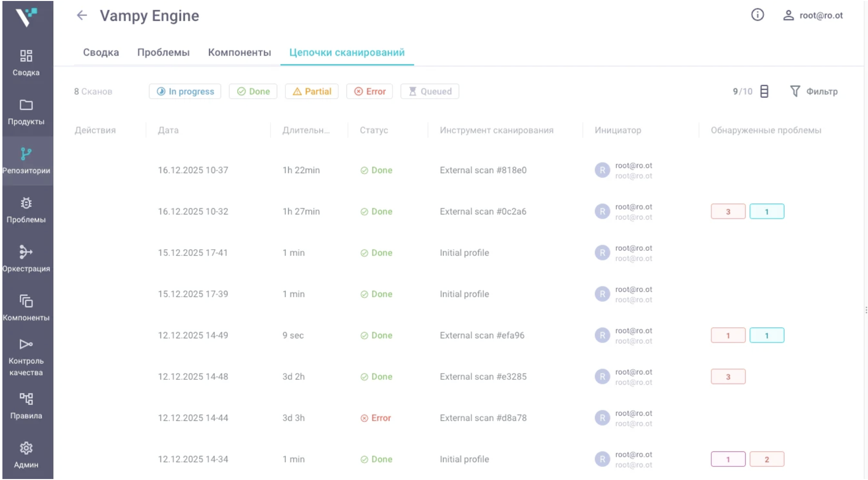Open root@ro.ot user account menu
The height and width of the screenshot is (480, 868).
tap(813, 15)
